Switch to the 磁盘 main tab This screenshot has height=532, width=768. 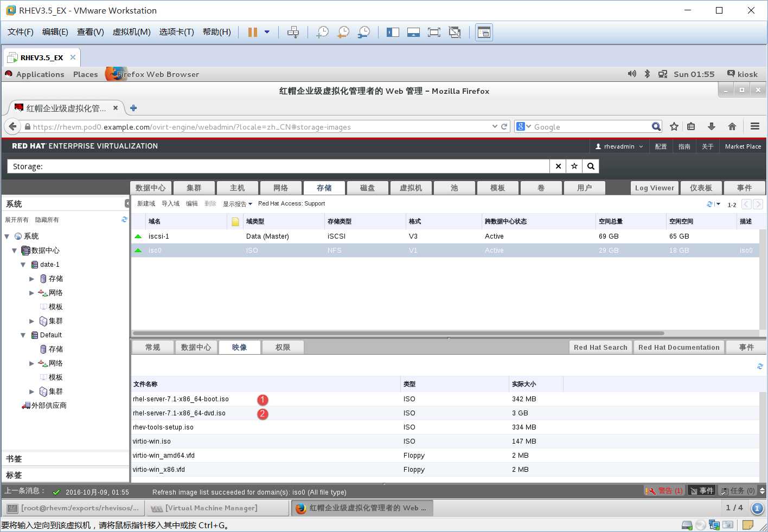point(368,188)
